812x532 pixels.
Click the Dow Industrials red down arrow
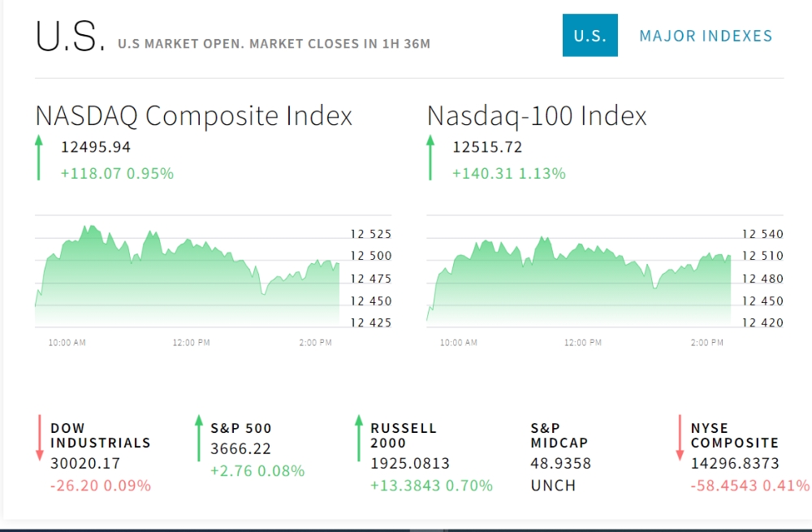tap(39, 439)
